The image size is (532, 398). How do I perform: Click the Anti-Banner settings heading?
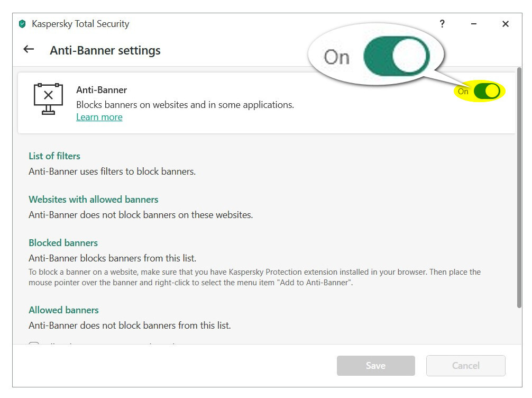(105, 50)
